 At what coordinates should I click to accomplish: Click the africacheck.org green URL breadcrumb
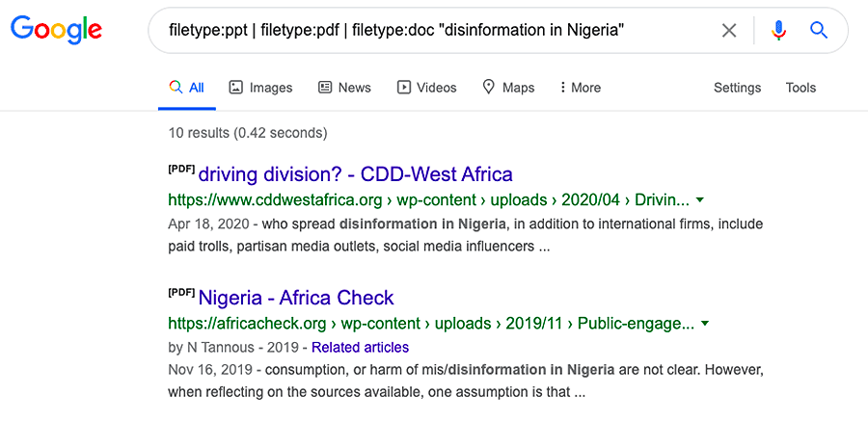431,323
